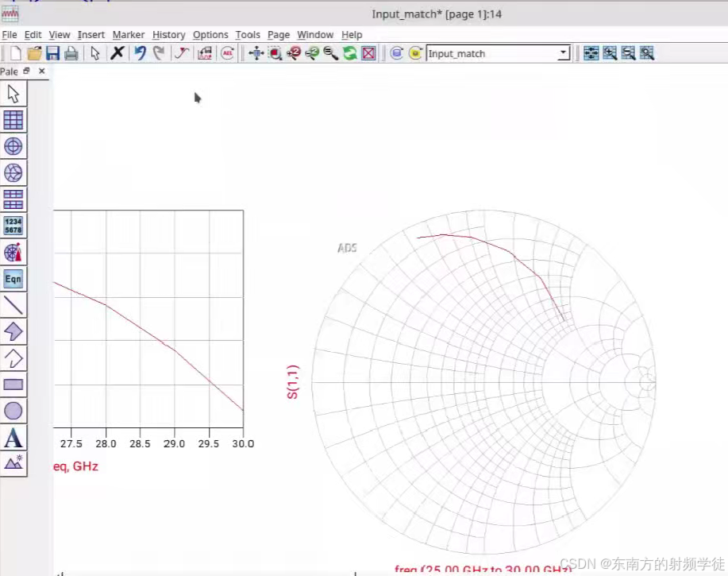Click the magnifier zoom icon
Screen dimensions: 728x576
[330, 53]
